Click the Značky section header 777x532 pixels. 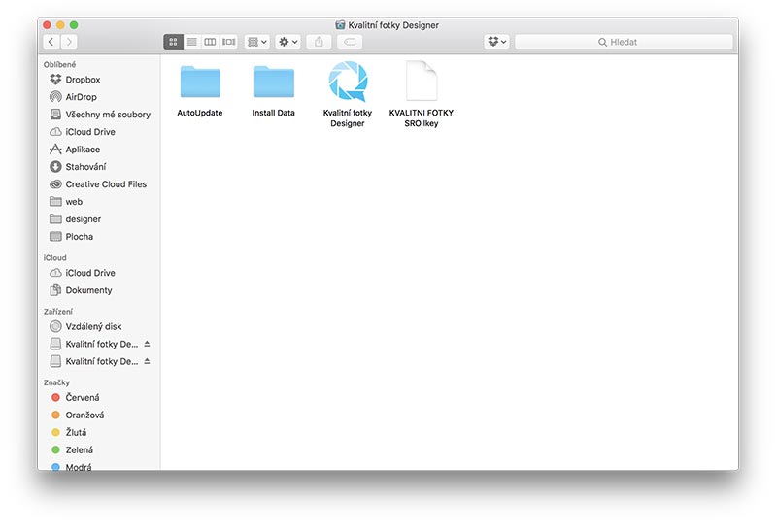coord(56,382)
